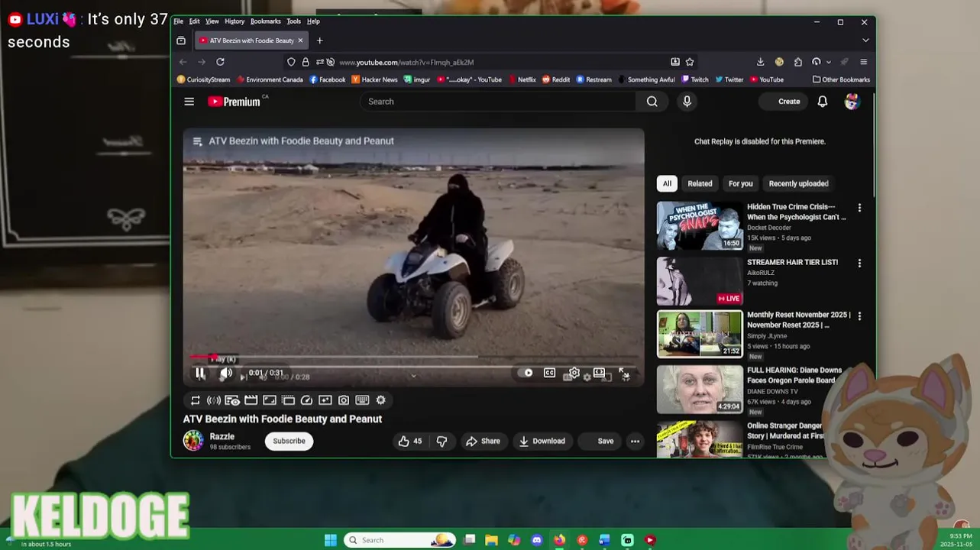Open the Windows Start menu

click(x=331, y=540)
